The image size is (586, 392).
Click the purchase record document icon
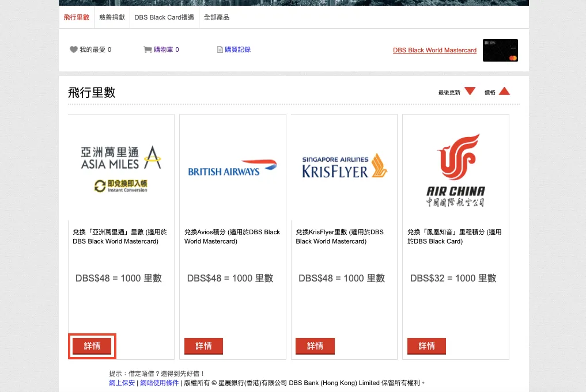pyautogui.click(x=220, y=50)
